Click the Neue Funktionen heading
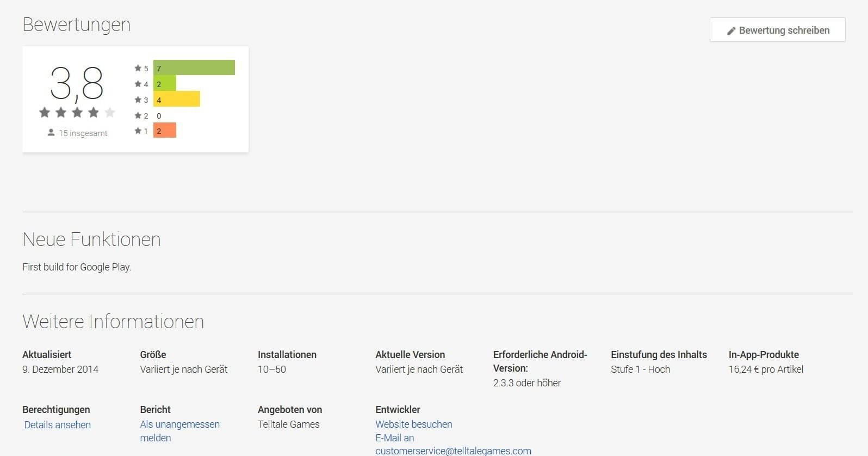 point(91,239)
